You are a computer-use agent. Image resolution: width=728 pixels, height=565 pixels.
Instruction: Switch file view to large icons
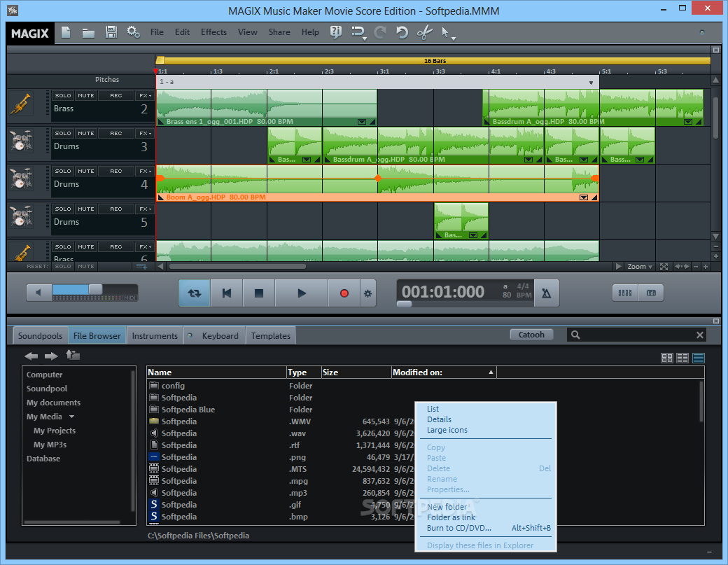666,358
